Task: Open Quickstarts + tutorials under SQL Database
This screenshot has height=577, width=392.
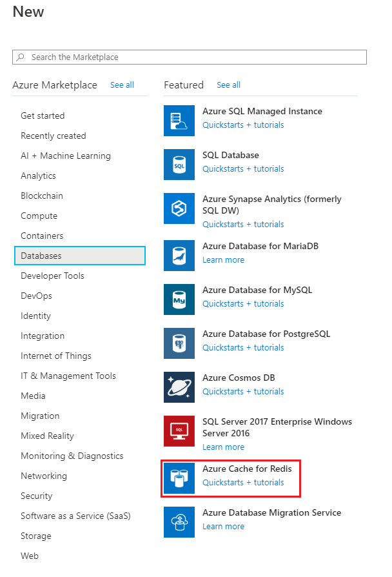Action: 243,168
